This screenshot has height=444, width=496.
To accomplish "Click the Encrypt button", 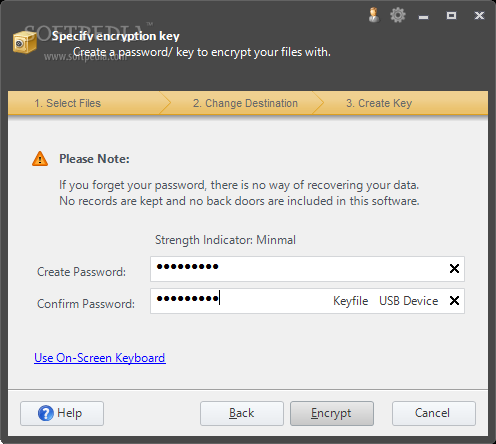I will 332,413.
